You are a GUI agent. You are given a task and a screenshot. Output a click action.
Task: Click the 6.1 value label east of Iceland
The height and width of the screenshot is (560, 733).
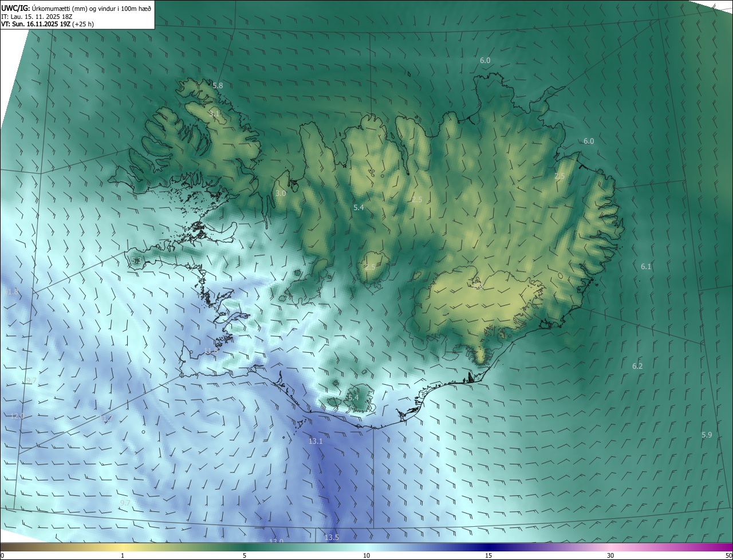646,266
